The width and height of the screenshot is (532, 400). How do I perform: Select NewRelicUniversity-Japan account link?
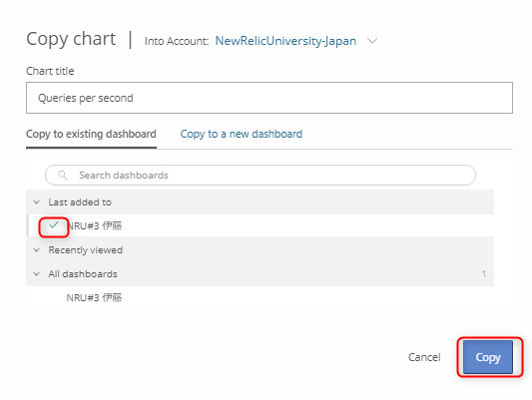point(285,41)
